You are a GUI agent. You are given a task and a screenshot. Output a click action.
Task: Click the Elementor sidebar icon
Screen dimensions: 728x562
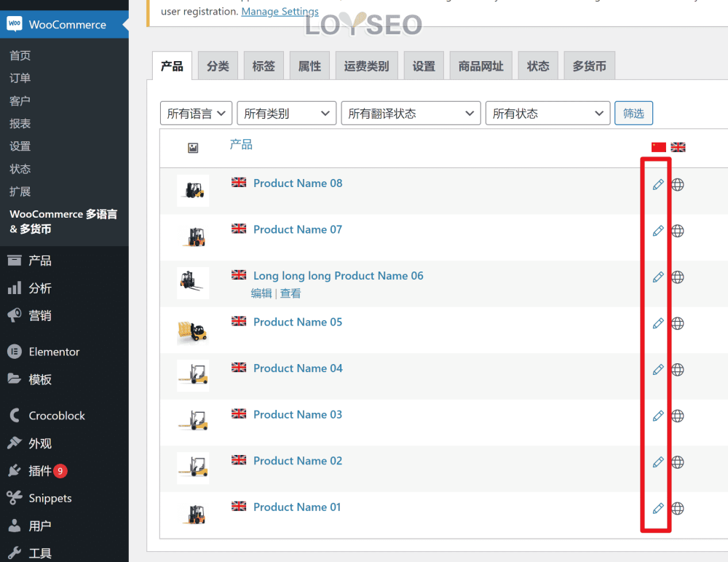pos(15,352)
